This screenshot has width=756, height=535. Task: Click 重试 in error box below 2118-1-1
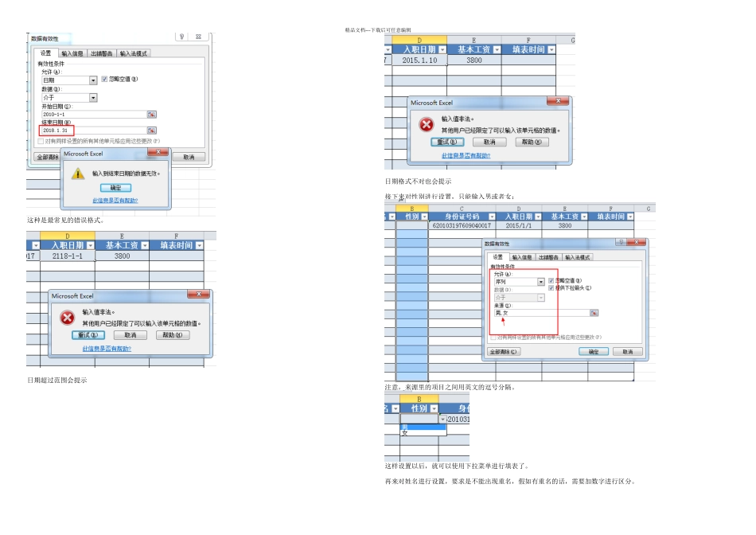88,335
